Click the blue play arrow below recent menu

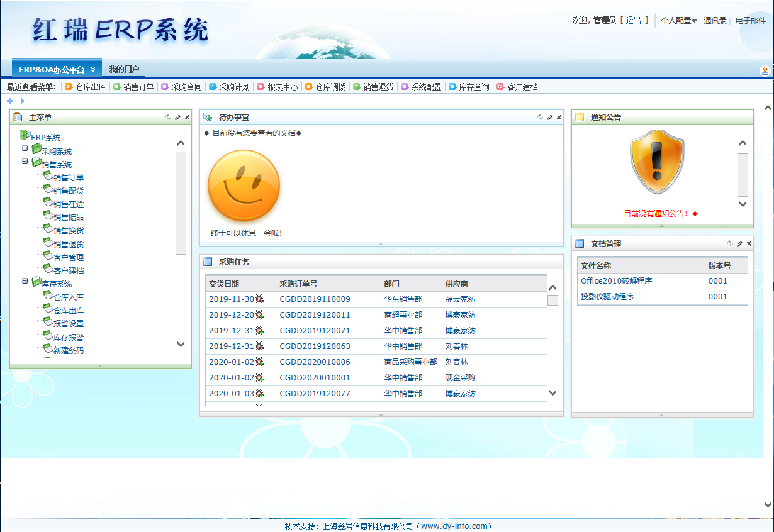coord(23,101)
